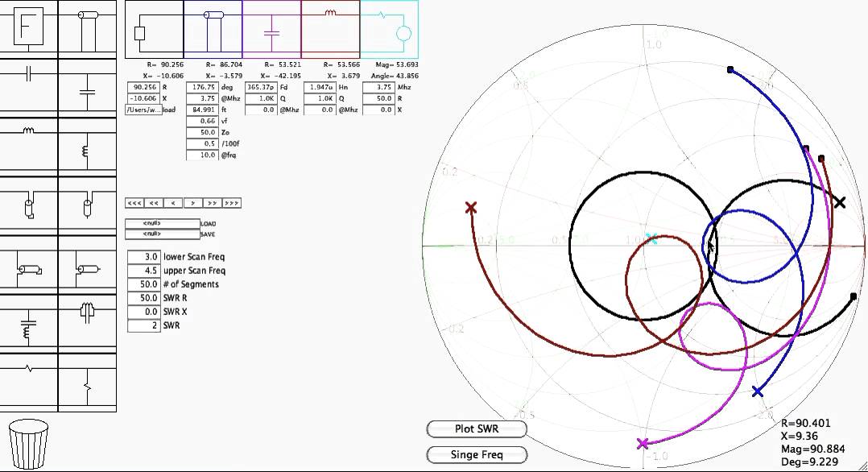The height and width of the screenshot is (472, 868).
Task: Select the series resistor palette component
Action: click(x=28, y=382)
